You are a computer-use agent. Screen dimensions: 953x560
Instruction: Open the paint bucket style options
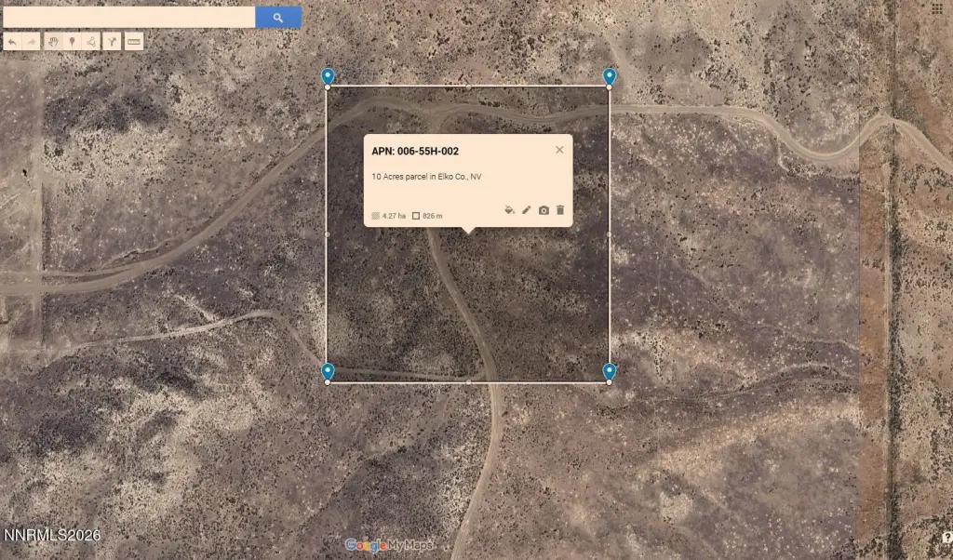coord(509,210)
